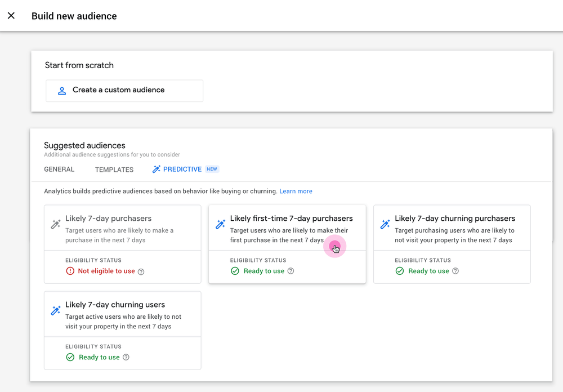
Task: Click help icon next to Not eligible to use
Action: coord(141,271)
